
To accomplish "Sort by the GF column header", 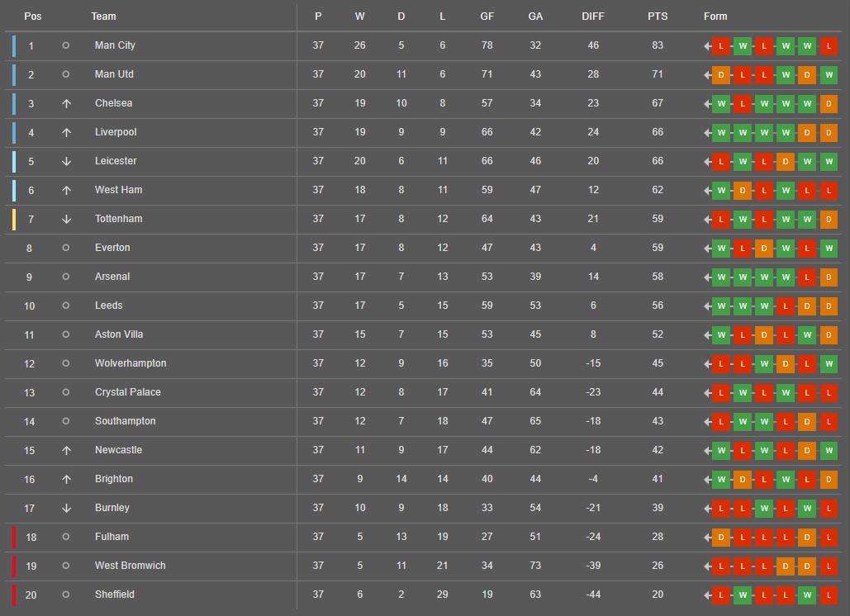I will pos(487,17).
